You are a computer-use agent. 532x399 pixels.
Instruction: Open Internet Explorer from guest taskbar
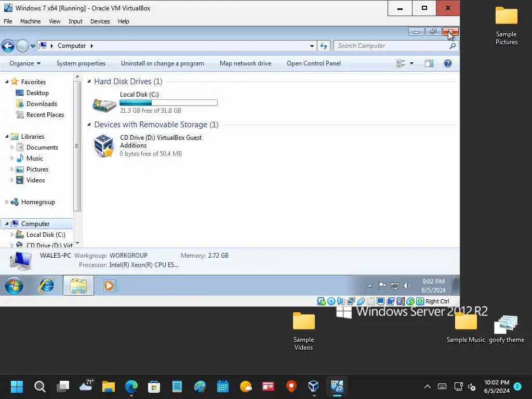[x=46, y=286]
